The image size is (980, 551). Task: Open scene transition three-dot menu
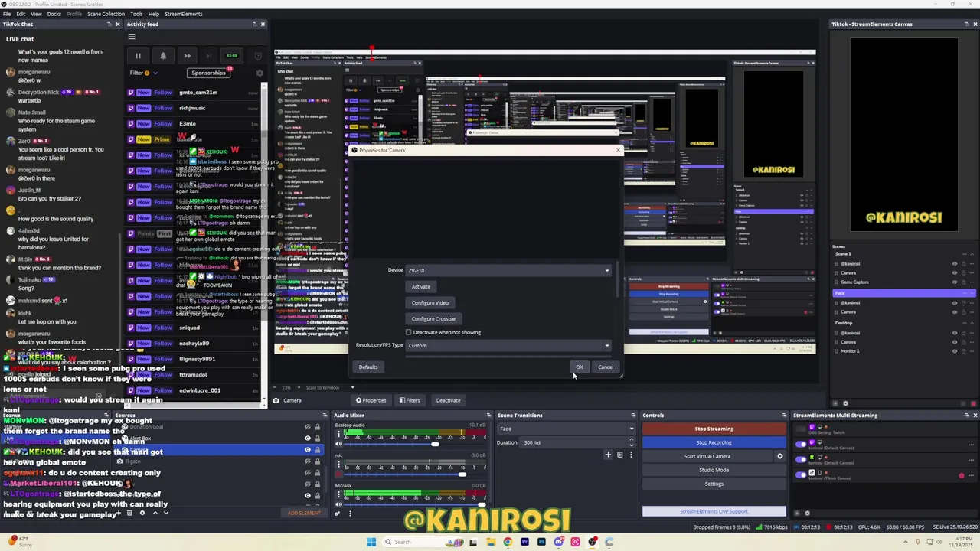coord(631,455)
